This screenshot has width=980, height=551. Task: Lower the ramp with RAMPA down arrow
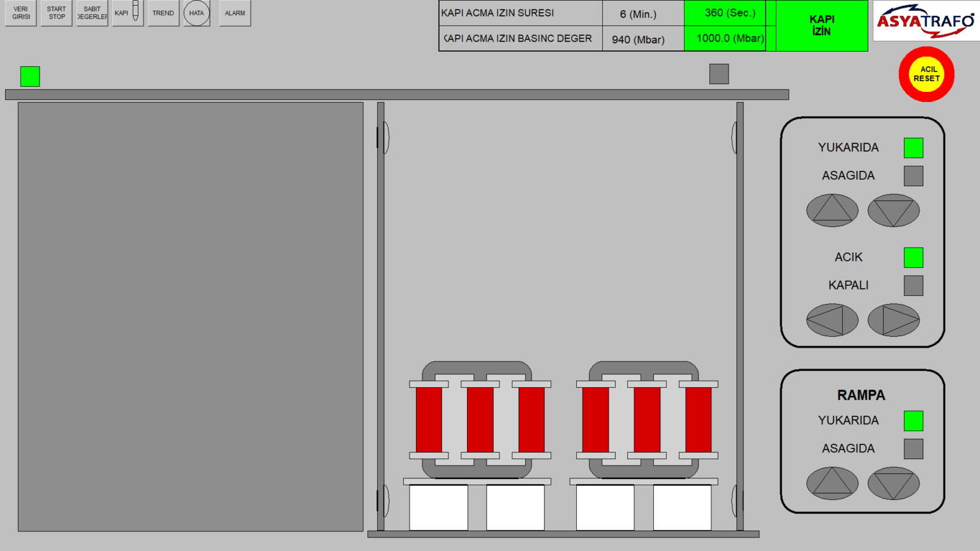pyautogui.click(x=893, y=483)
